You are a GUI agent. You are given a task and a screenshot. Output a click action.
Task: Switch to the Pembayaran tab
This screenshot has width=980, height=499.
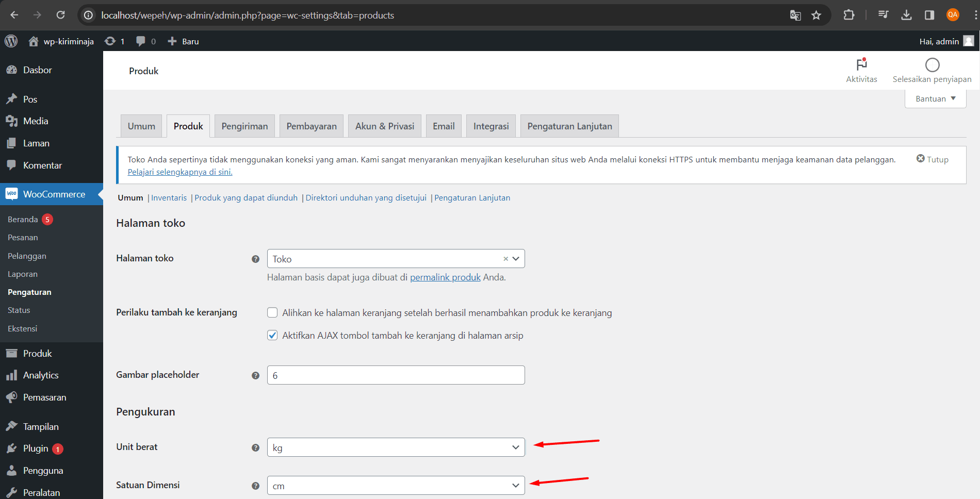coord(311,126)
